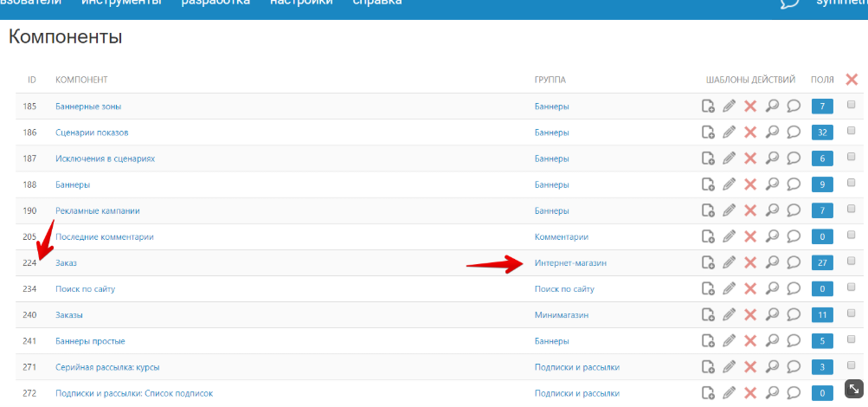
Task: Open group link Минимагазин
Action: pos(562,315)
